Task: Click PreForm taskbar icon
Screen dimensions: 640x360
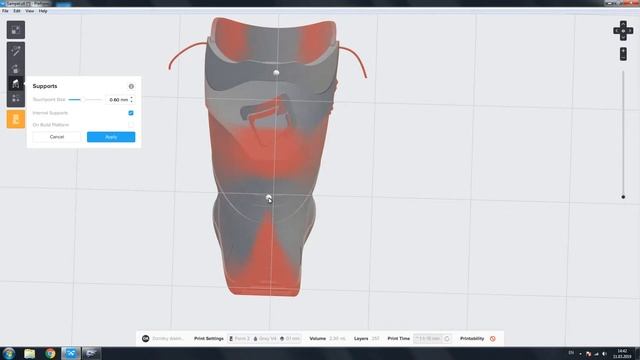Action: [71, 353]
